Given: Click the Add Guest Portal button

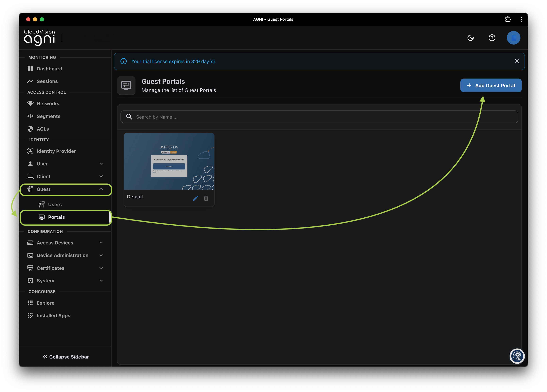Looking at the screenshot, I should (491, 86).
